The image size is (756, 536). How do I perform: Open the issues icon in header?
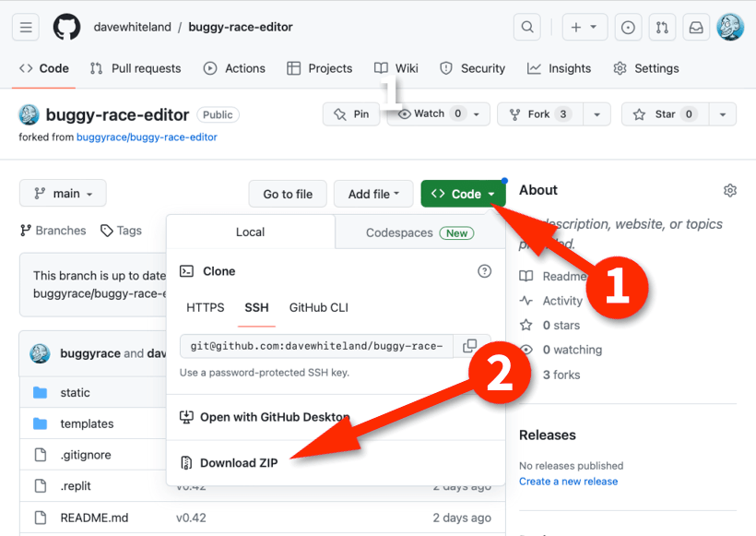point(628,27)
